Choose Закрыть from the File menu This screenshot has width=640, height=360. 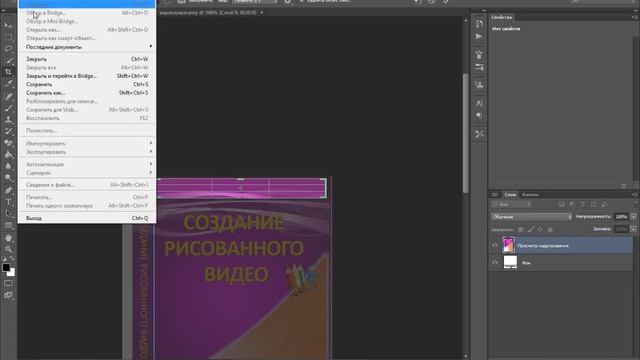87,59
